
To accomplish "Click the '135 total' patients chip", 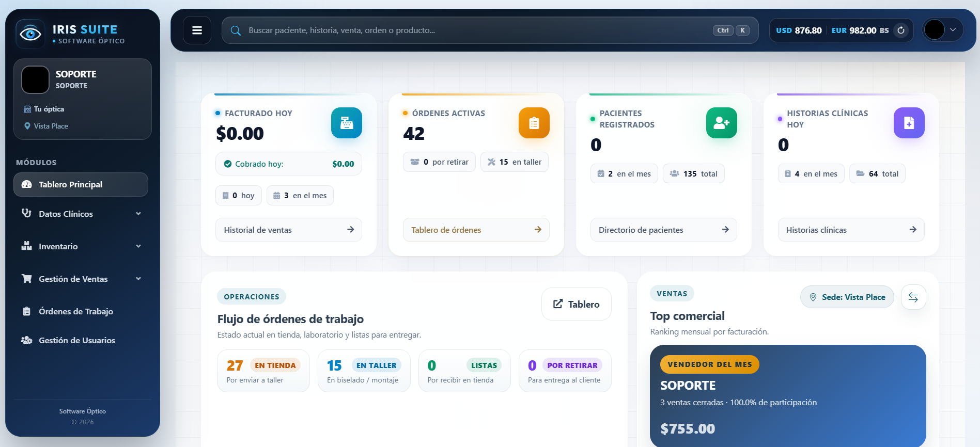I will [x=694, y=174].
